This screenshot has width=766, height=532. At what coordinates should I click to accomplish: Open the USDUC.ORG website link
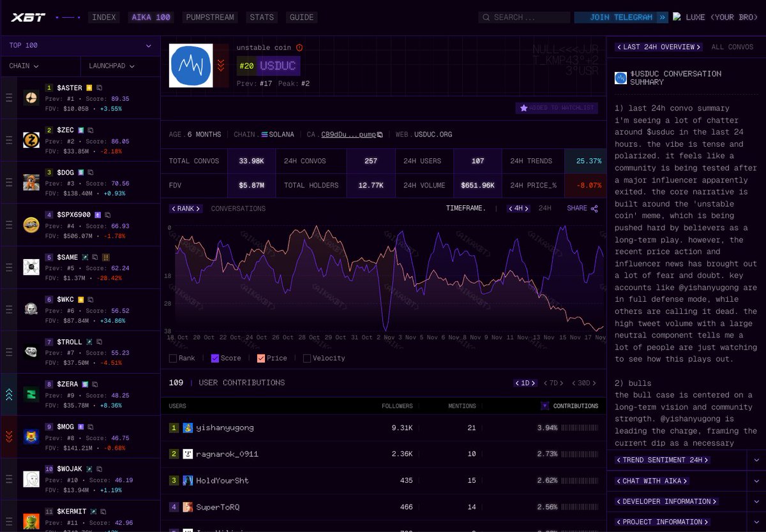tap(434, 135)
